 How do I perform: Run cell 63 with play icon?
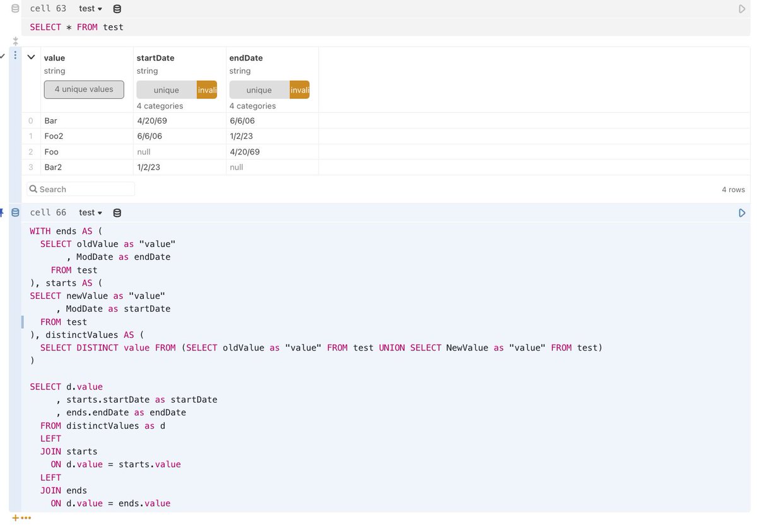point(742,9)
